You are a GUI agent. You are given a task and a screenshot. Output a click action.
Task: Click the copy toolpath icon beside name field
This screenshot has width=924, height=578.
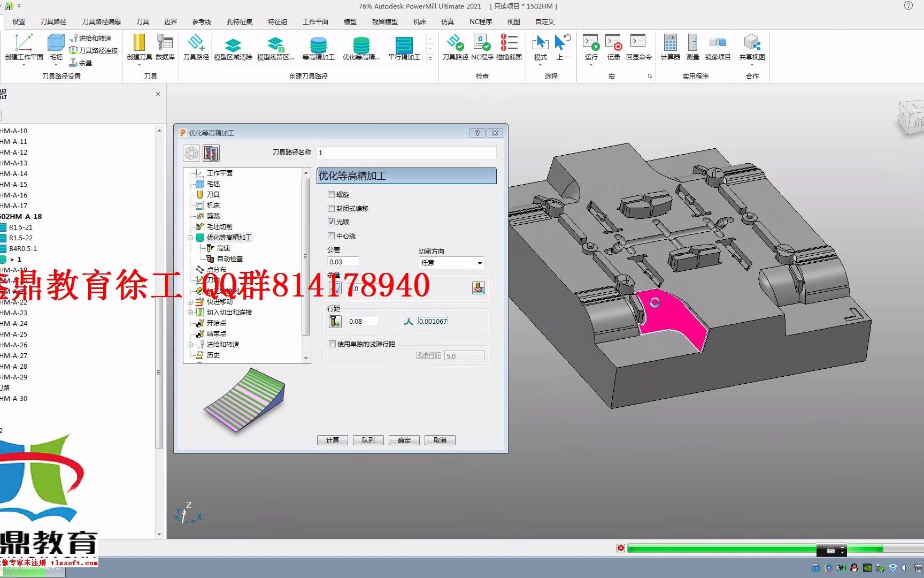[x=211, y=153]
